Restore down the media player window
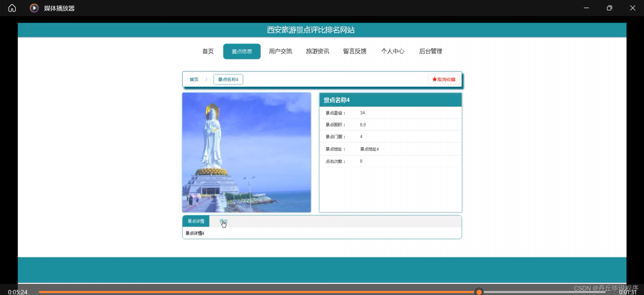Screen dimensions: 644x295 (x=609, y=8)
